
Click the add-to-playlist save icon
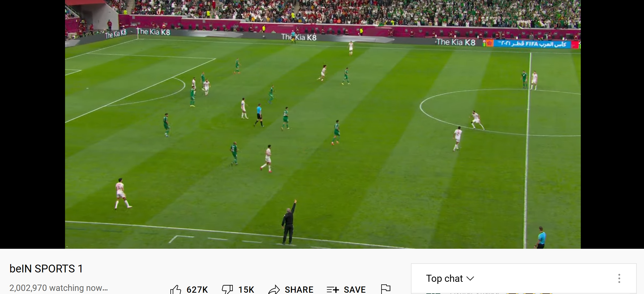pyautogui.click(x=333, y=290)
